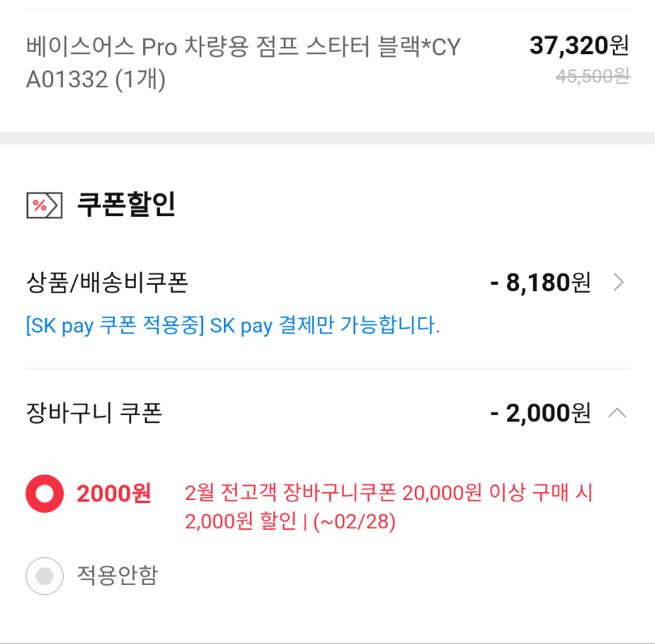The width and height of the screenshot is (655, 644).
Task: Click the 37,320원 sale price
Action: pyautogui.click(x=579, y=45)
